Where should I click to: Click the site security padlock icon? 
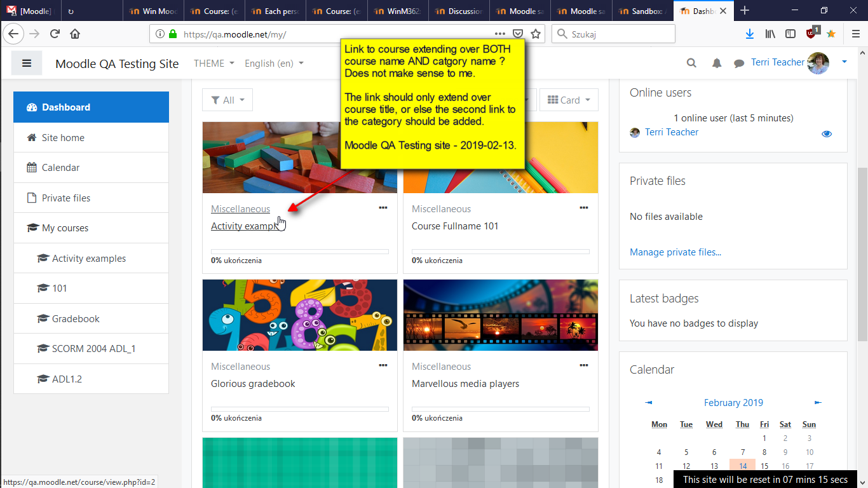click(x=172, y=34)
